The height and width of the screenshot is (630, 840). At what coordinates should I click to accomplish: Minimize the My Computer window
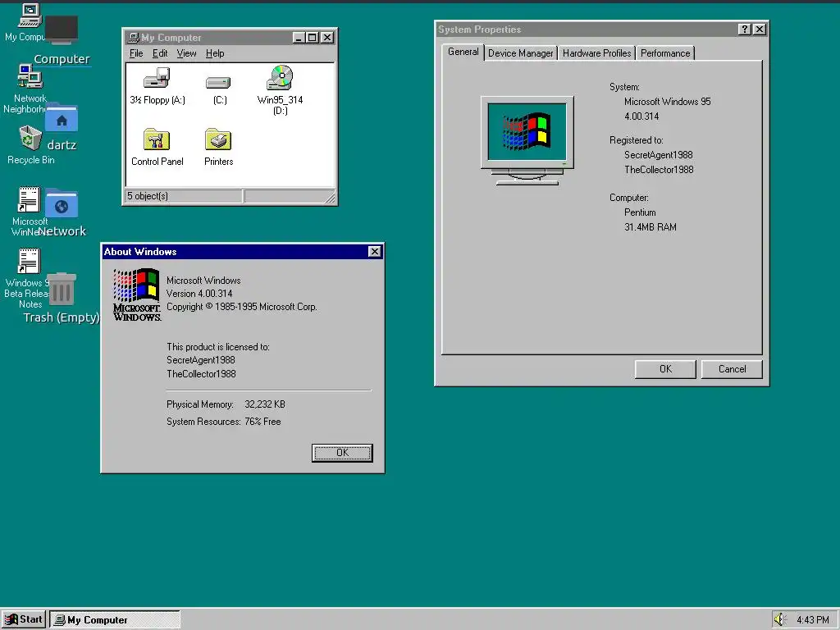pos(299,38)
